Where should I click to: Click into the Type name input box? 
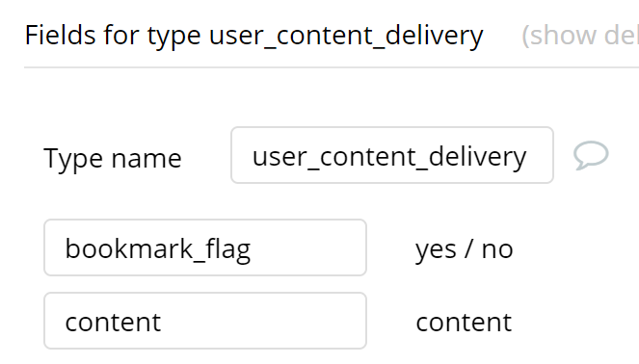pos(392,155)
